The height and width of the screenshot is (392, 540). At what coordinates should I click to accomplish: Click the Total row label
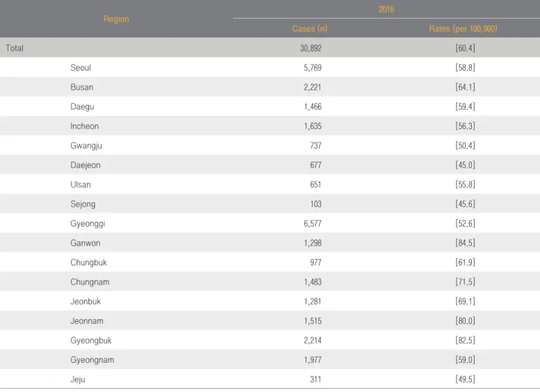pyautogui.click(x=15, y=48)
